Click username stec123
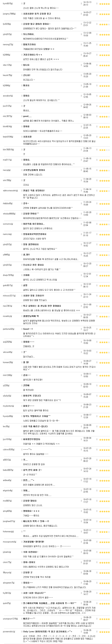This screenshot has width=112, height=644. 7,65
